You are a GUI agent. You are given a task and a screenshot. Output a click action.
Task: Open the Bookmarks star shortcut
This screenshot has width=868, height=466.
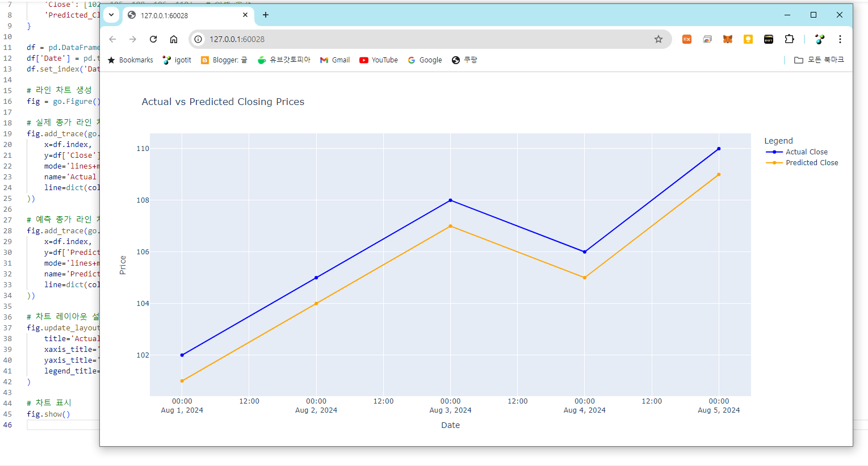[x=131, y=60]
